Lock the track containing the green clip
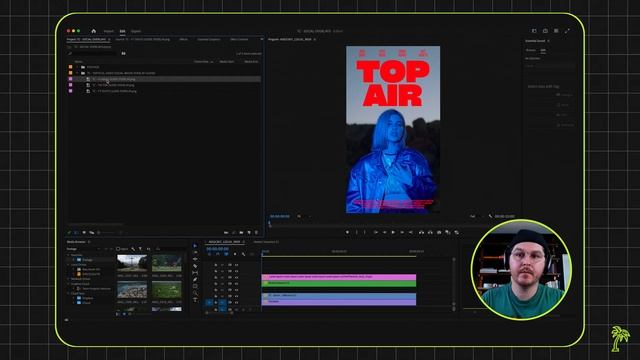The height and width of the screenshot is (360, 640). [216, 284]
